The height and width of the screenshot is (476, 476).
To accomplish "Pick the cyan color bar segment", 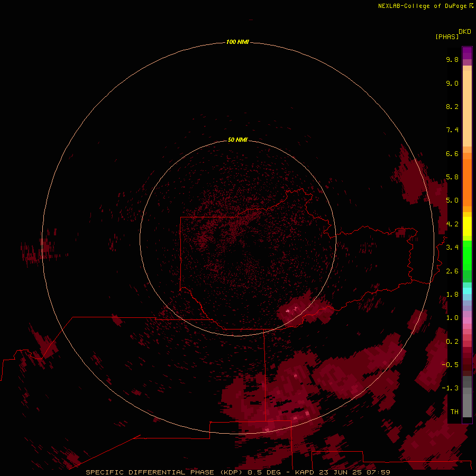I will [467, 290].
